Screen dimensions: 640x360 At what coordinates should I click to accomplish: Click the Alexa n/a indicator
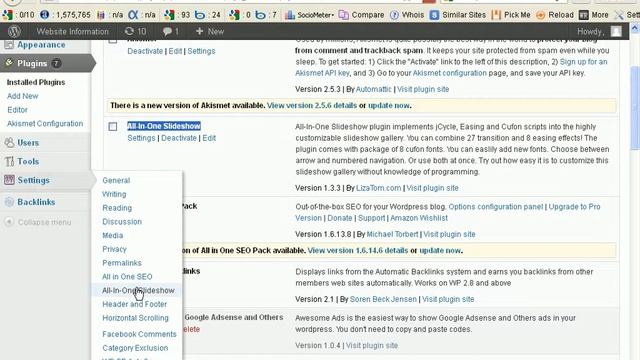141,15
